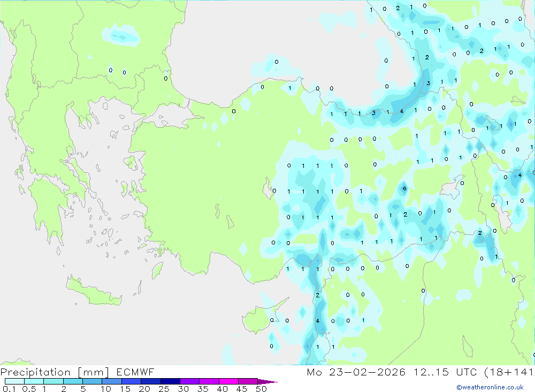The width and height of the screenshot is (535, 392).
Task: Click the '50' legend label
Action: click(261, 389)
